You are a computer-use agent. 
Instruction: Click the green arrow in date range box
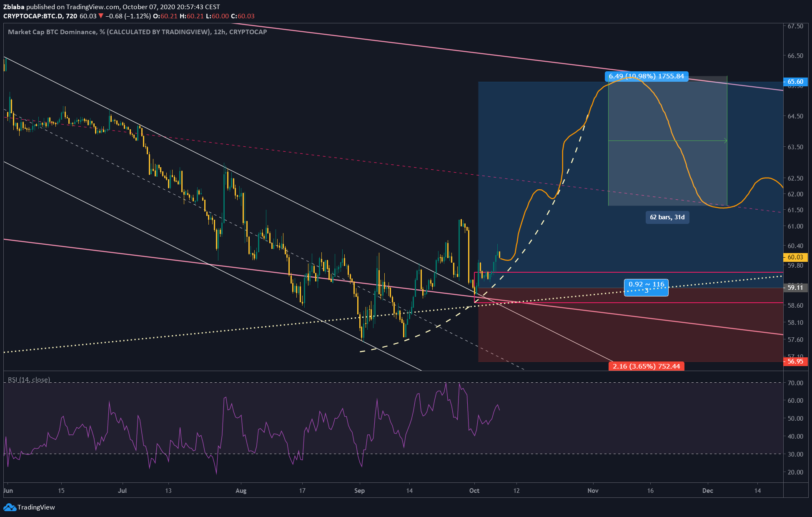pyautogui.click(x=725, y=141)
